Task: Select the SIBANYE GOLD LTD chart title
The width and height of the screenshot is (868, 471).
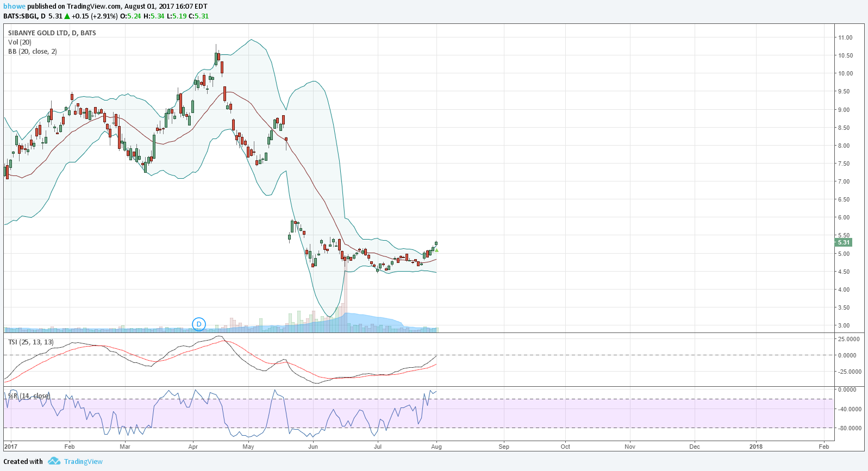Action: tap(52, 33)
